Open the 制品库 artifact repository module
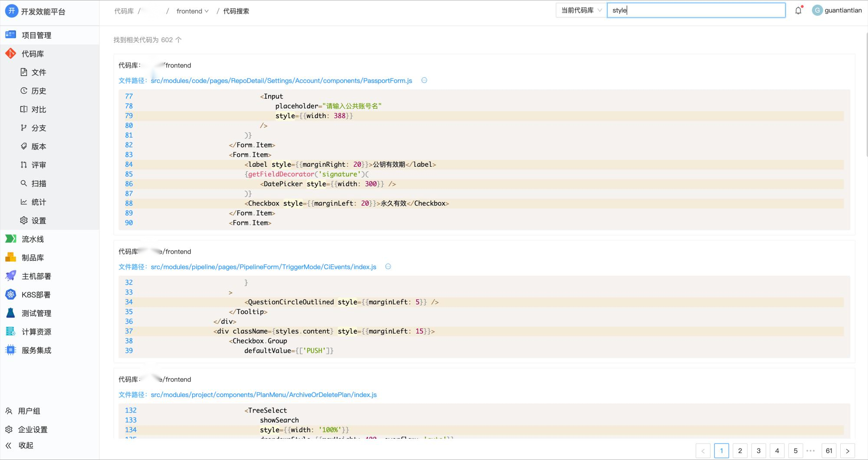868x460 pixels. (33, 258)
